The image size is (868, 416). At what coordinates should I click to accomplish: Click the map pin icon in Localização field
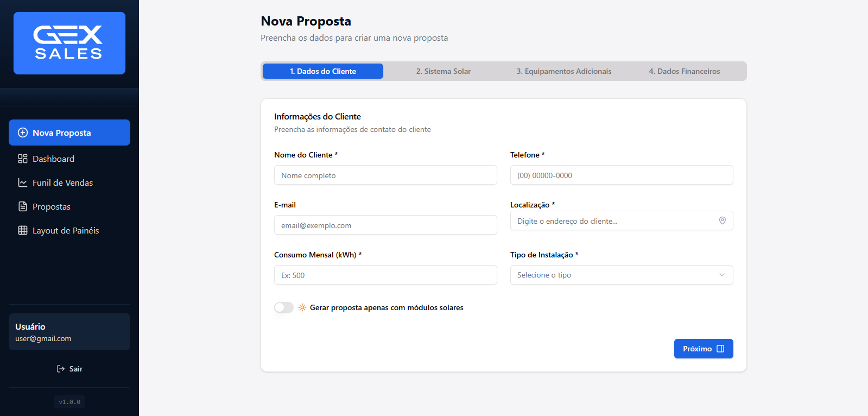click(722, 220)
